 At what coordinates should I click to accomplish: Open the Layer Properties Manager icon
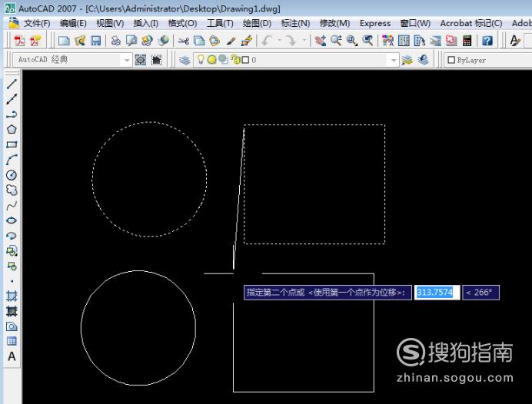(185, 60)
